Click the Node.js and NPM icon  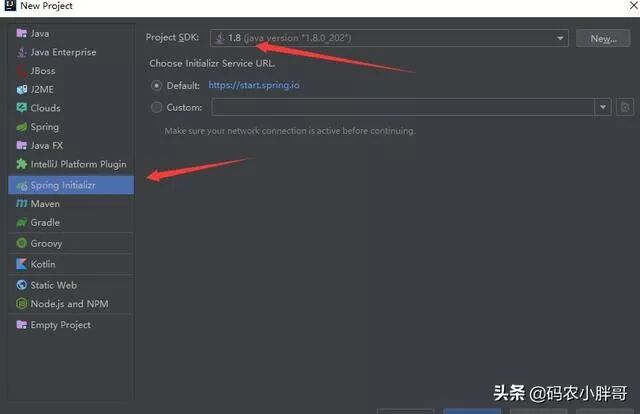point(21,304)
